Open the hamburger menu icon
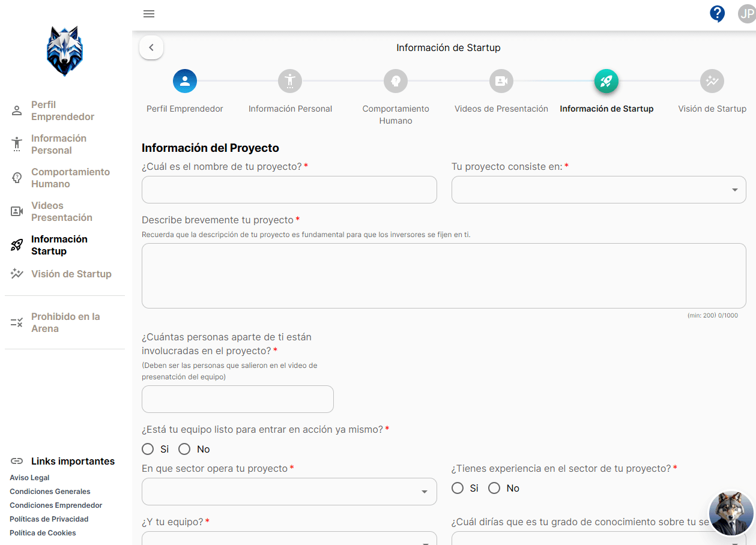This screenshot has height=545, width=756. pos(149,14)
